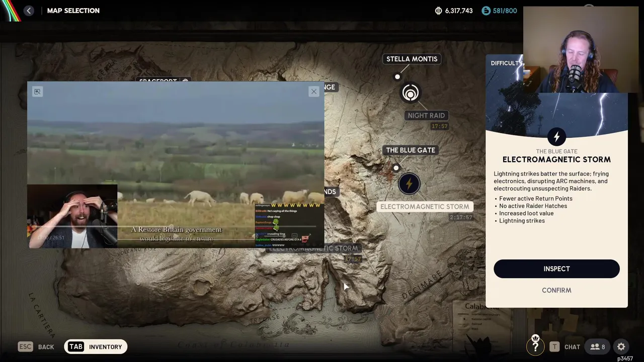Click the streamer webcam inside video overlay
The height and width of the screenshot is (362, 644).
72,216
